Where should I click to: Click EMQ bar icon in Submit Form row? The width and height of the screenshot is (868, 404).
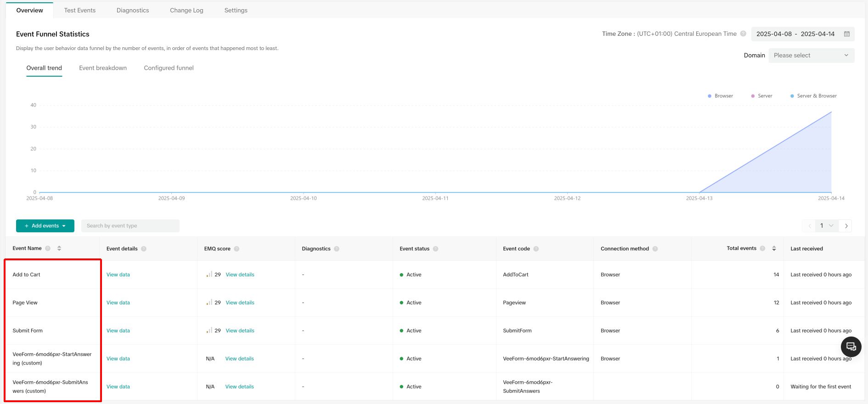tap(209, 331)
